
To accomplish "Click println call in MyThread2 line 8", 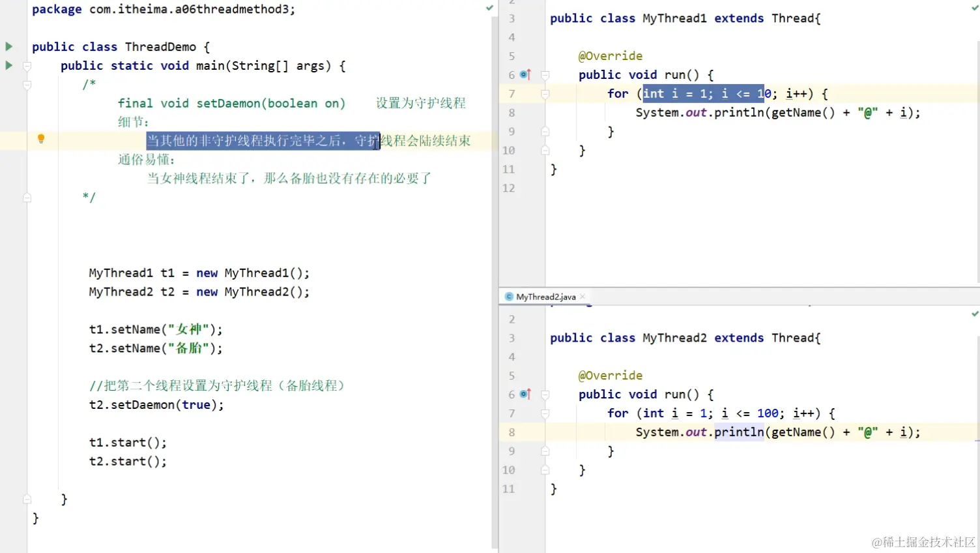I will click(x=739, y=432).
